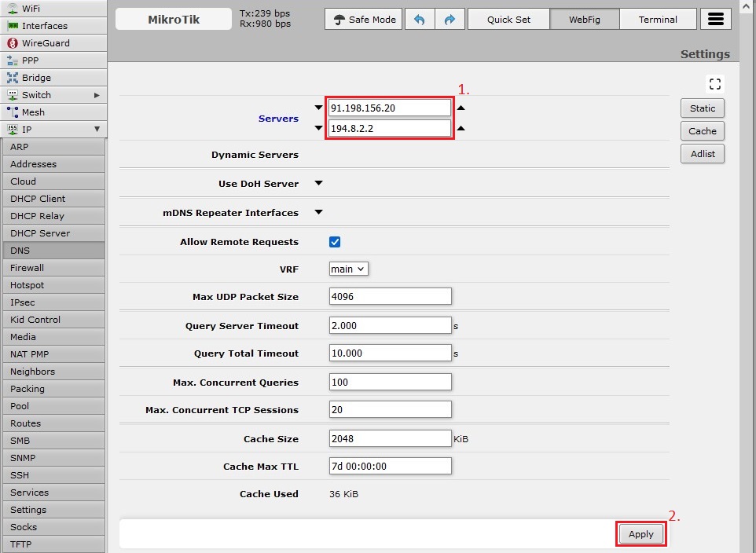The width and height of the screenshot is (756, 553).
Task: Open the VRF dropdown
Action: 348,269
